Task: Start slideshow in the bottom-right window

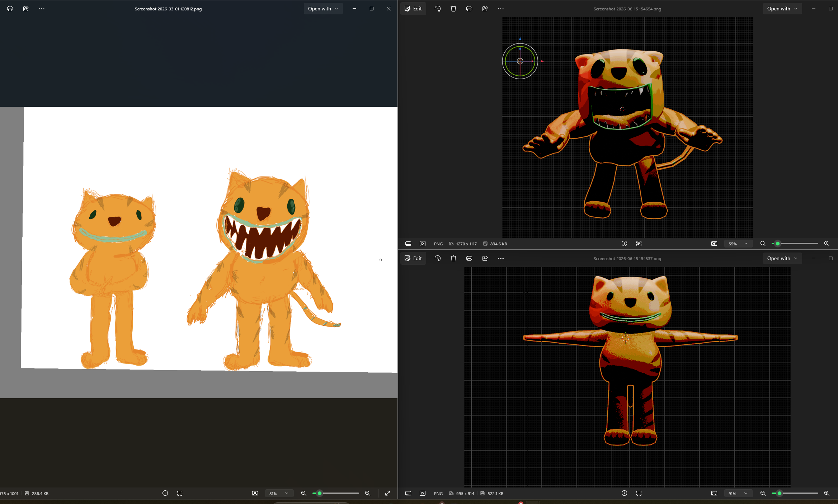Action: [423, 493]
